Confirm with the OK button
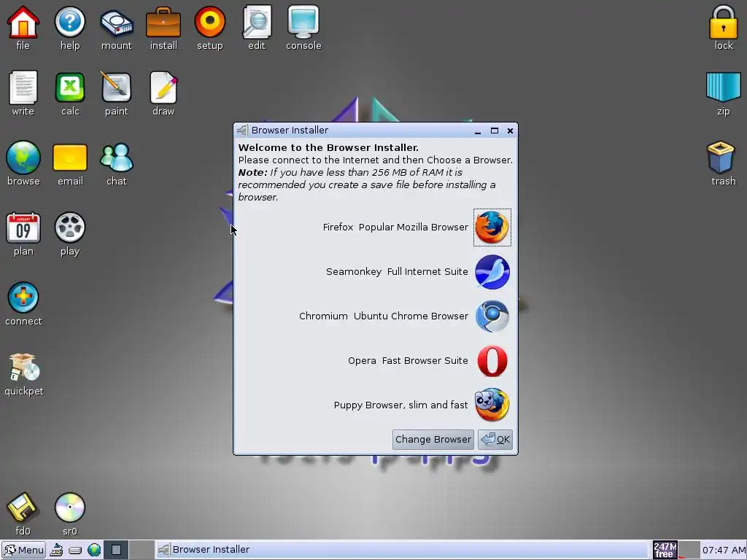 [495, 440]
